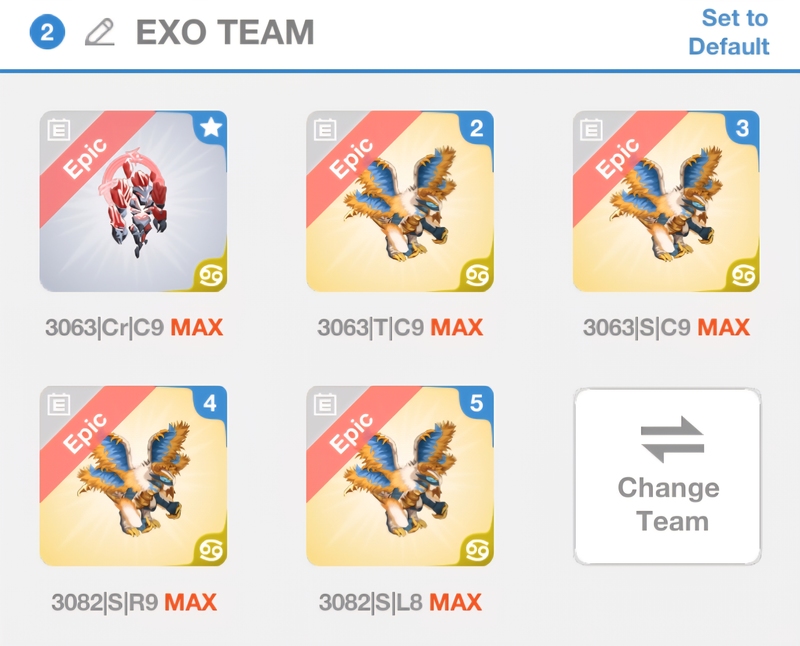Select griffin monster in slot 4
Image resolution: width=800 pixels, height=646 pixels.
[x=134, y=476]
